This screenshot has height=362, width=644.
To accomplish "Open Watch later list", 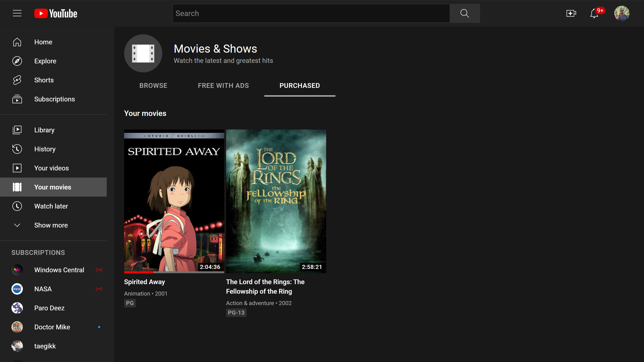I will [x=51, y=206].
